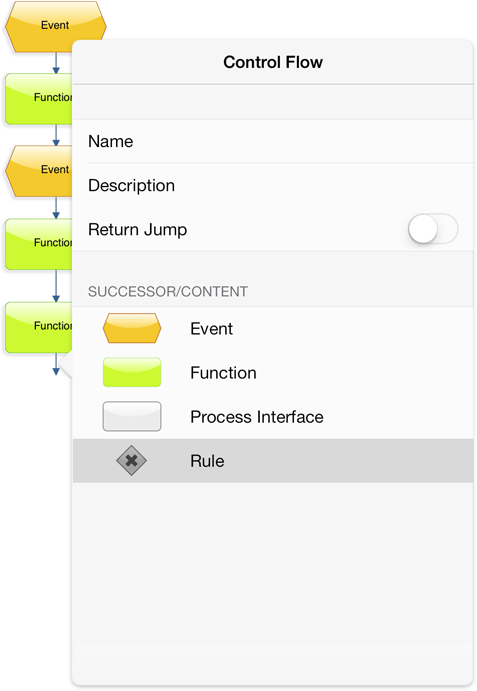Click the second Event hexagon in the diagram
477x691 pixels.
39,171
